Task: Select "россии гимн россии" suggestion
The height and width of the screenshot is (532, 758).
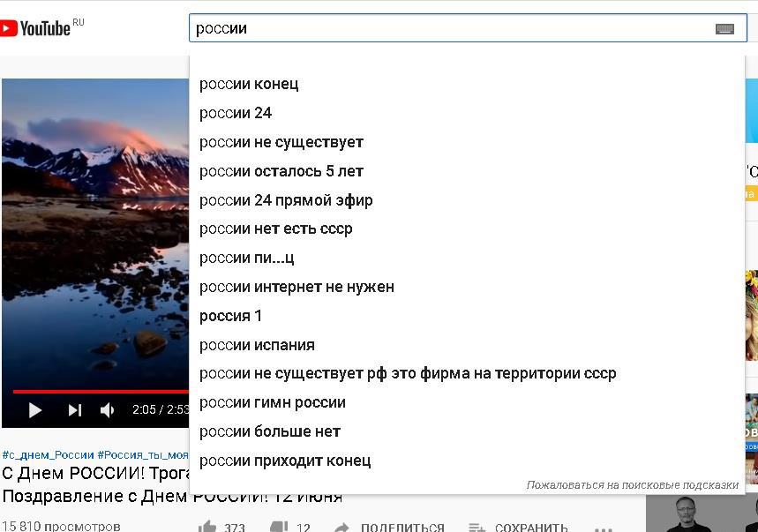Action: [x=272, y=402]
